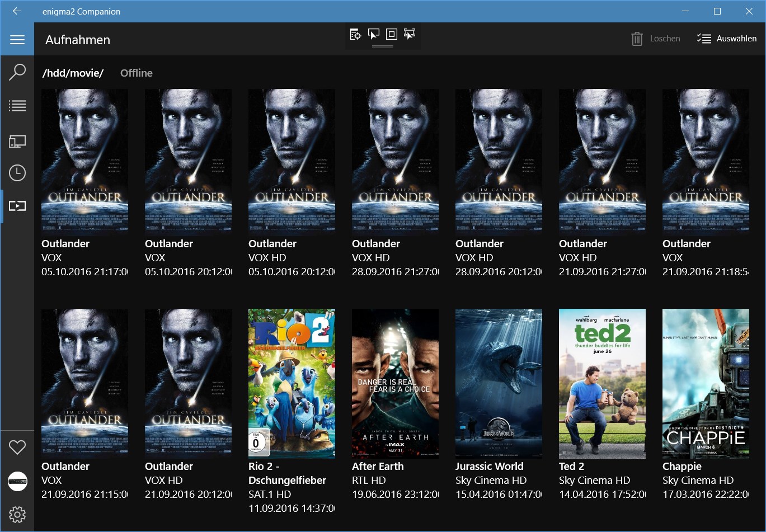Open the Ted 2 movie poster
This screenshot has height=532, width=766.
(x=602, y=384)
